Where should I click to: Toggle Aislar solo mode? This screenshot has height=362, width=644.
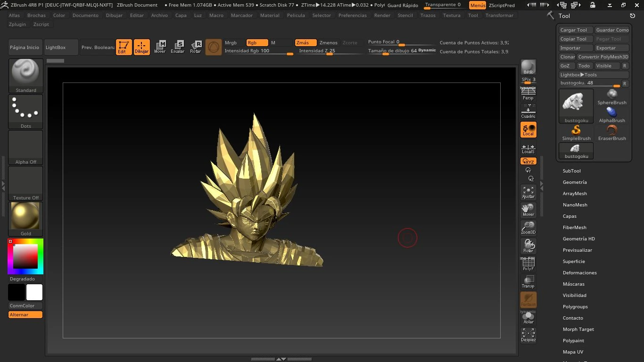tap(528, 317)
